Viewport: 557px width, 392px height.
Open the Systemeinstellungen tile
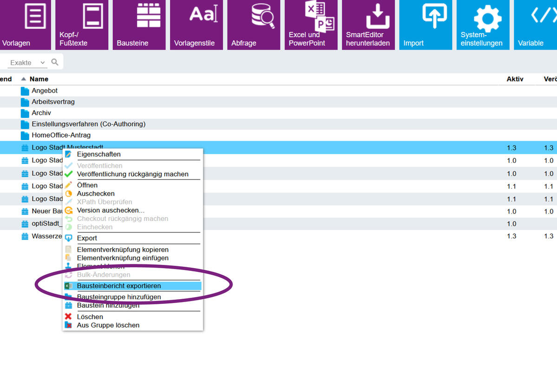[x=483, y=25]
